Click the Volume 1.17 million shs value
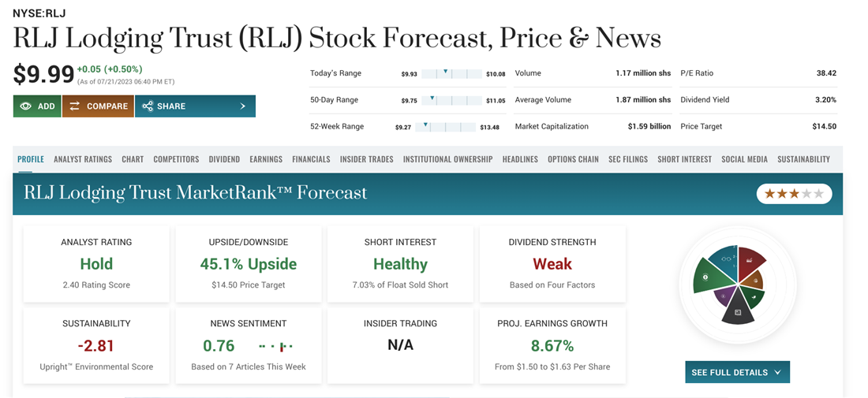868x398 pixels. click(643, 73)
